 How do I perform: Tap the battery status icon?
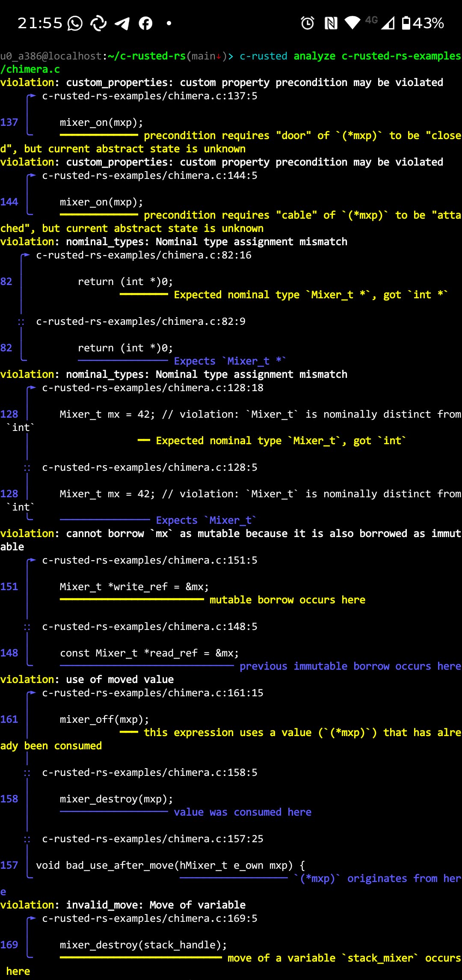click(406, 23)
